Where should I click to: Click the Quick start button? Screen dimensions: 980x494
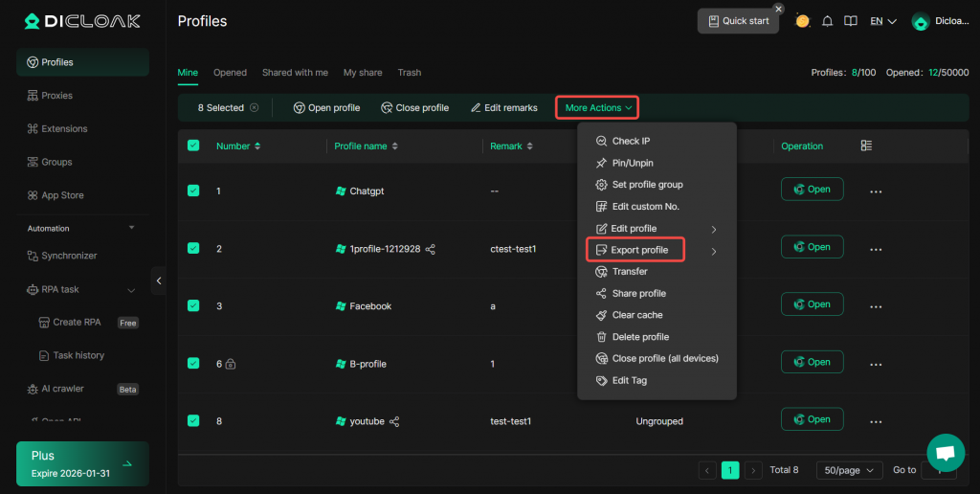(x=738, y=21)
